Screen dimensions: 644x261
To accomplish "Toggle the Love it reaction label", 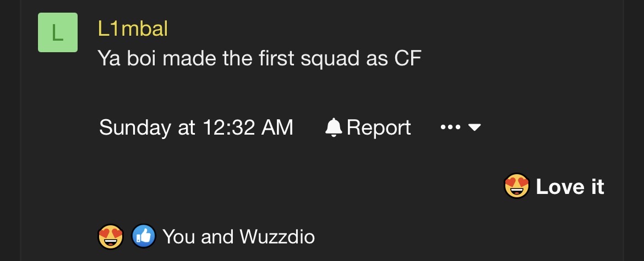I will coord(570,187).
